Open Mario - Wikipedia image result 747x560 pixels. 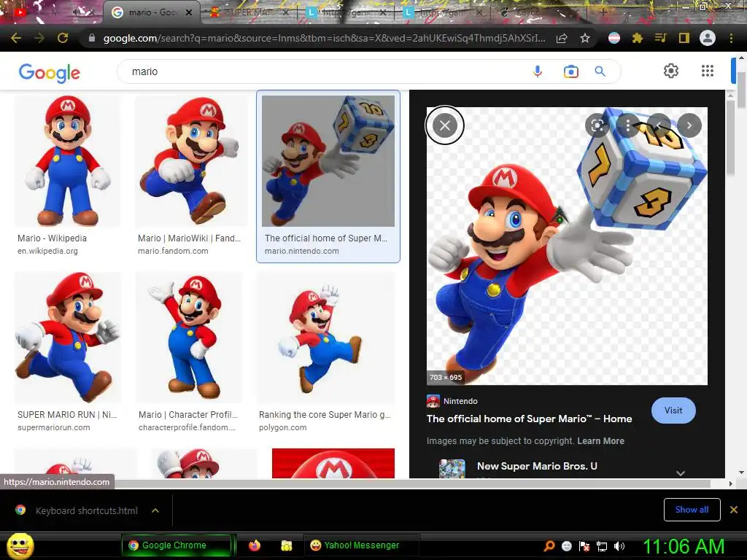[x=67, y=160]
